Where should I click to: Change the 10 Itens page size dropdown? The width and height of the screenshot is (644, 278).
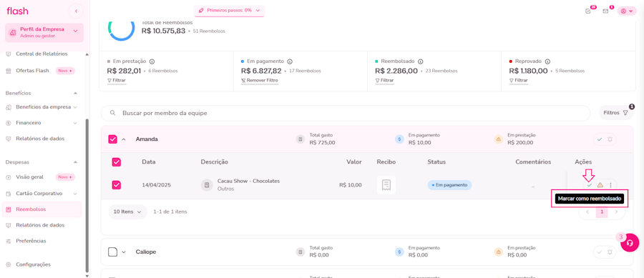click(x=128, y=212)
